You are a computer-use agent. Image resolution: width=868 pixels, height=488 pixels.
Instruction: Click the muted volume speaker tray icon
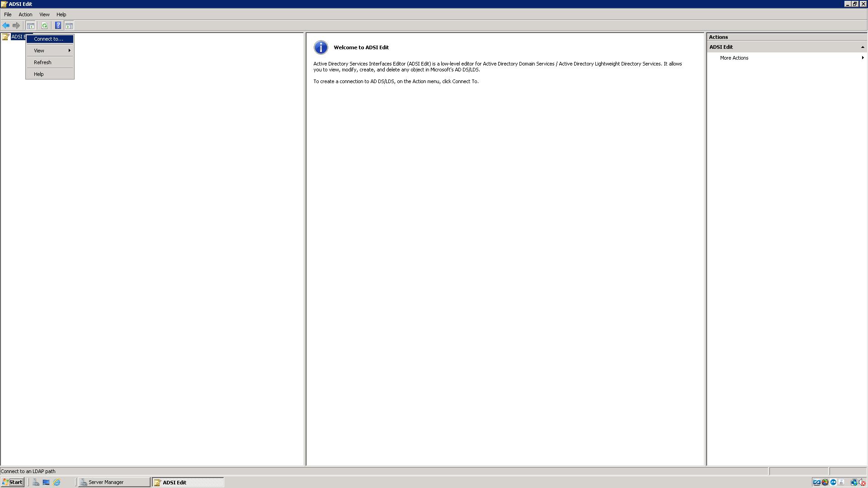coord(862,483)
